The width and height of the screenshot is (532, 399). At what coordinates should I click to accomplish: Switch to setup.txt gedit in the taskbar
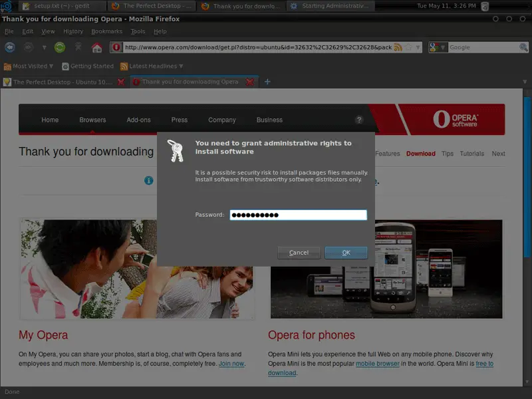tap(62, 6)
